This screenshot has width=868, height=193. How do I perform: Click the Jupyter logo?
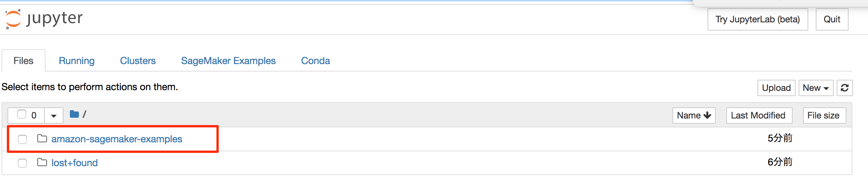click(44, 19)
